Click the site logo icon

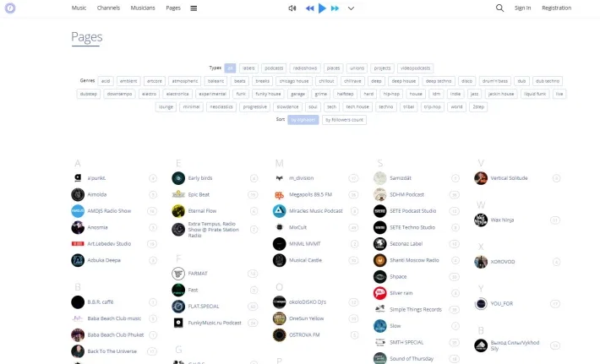coord(10,8)
